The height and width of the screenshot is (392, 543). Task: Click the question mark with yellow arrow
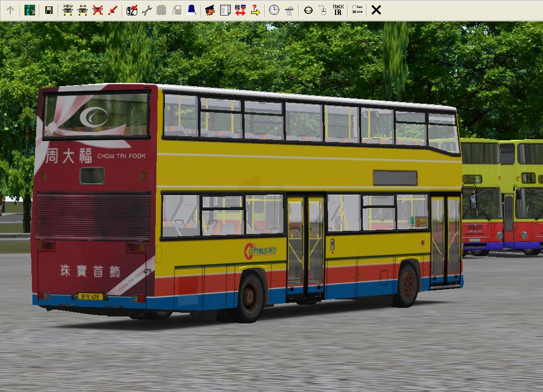tap(255, 10)
